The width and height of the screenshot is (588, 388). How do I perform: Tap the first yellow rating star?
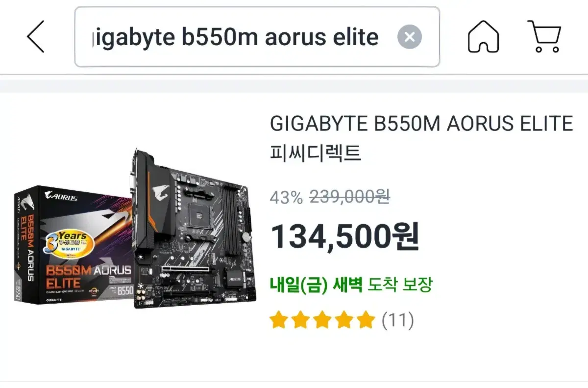click(x=279, y=321)
